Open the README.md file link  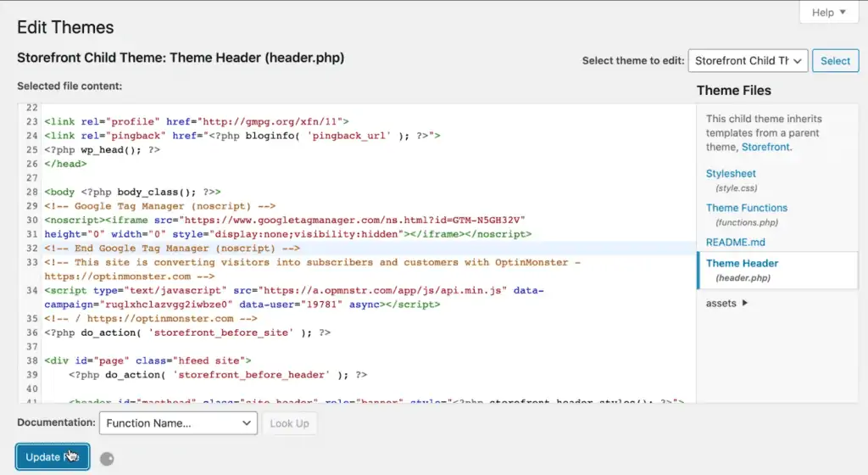click(735, 243)
